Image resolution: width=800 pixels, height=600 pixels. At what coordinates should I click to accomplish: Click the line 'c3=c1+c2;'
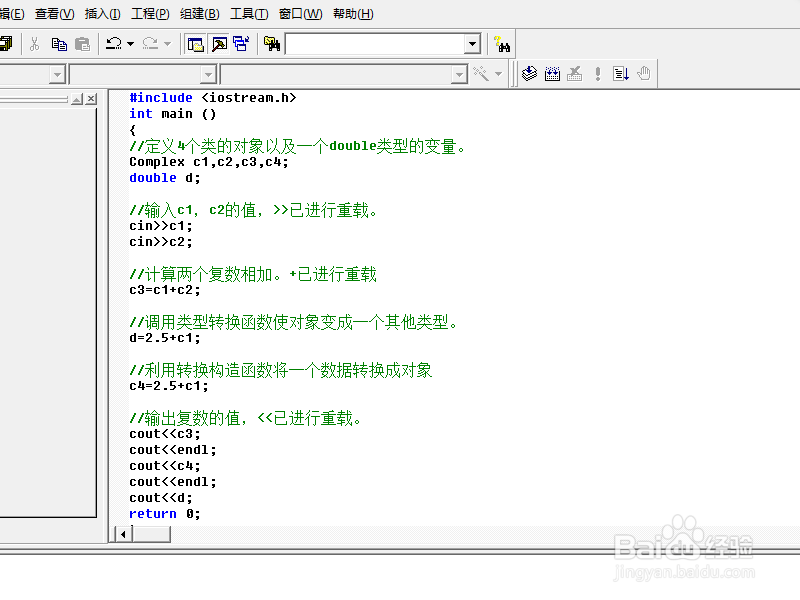pos(164,290)
